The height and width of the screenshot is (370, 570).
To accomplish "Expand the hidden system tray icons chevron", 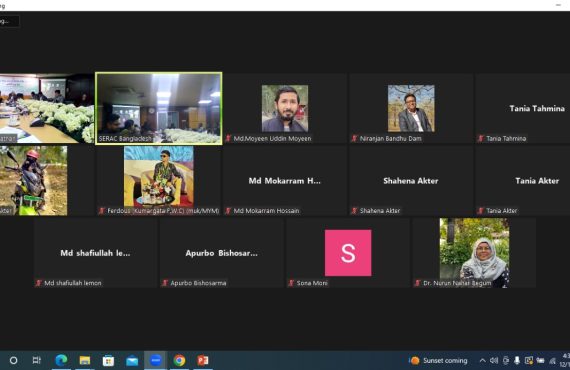I will 482,360.
